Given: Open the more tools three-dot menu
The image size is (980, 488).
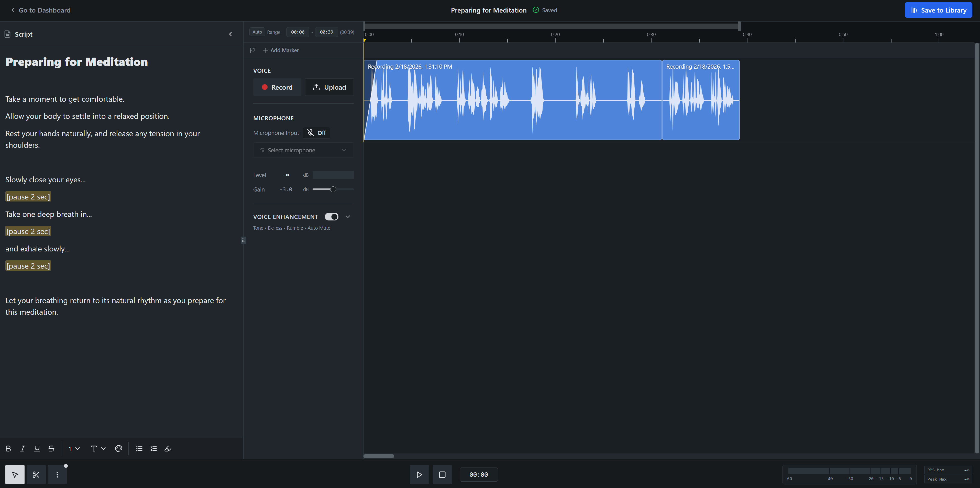Looking at the screenshot, I should (x=57, y=474).
